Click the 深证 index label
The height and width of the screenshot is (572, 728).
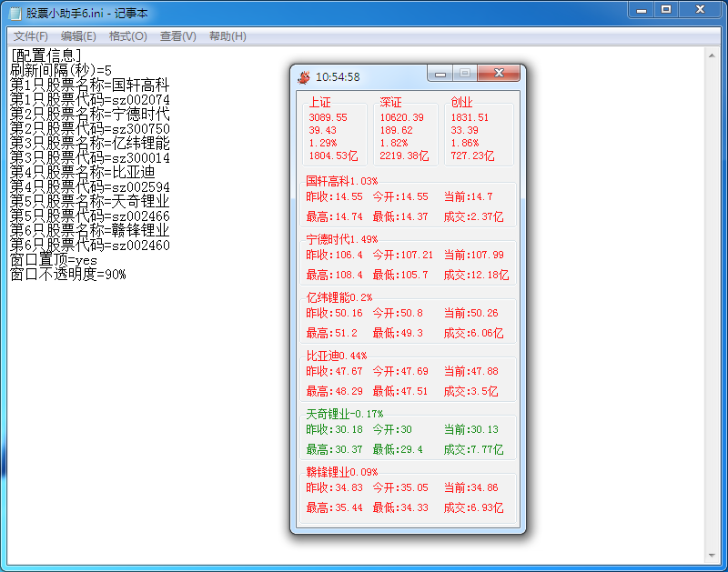(390, 103)
